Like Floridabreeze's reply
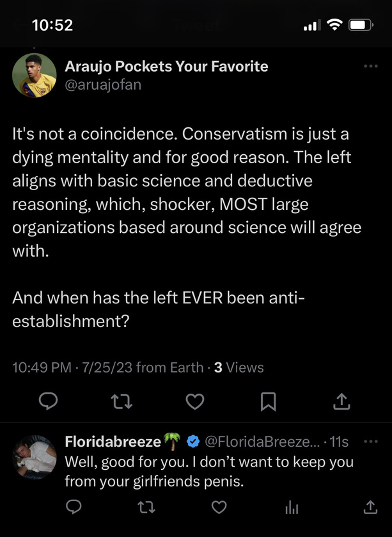This screenshot has width=392, height=537. 219,507
